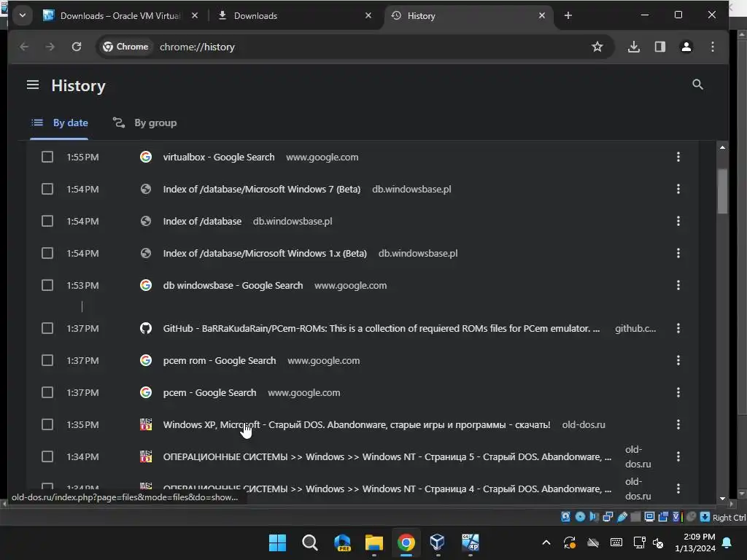Select checkbox for GitHub PCem-ROMs entry
This screenshot has width=747, height=560.
[x=47, y=328]
